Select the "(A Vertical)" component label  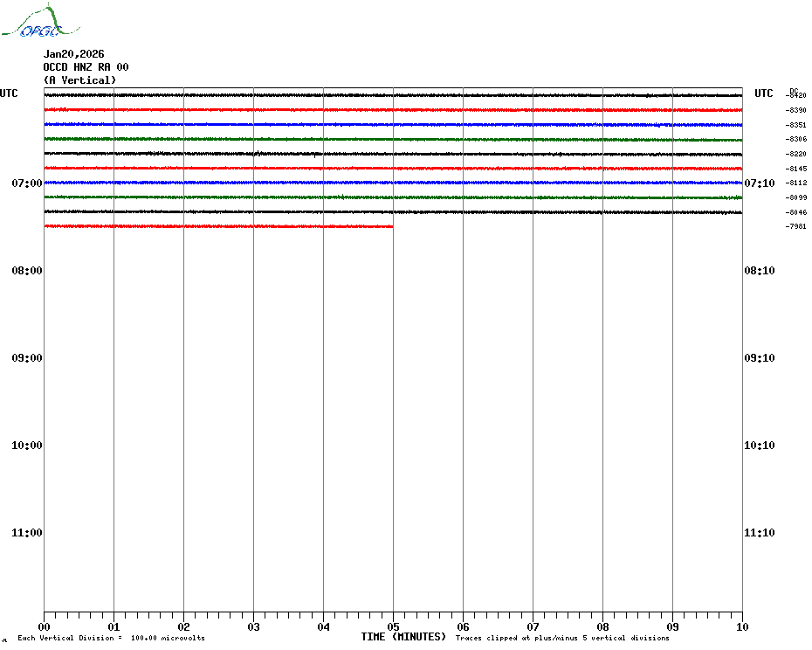[79, 80]
